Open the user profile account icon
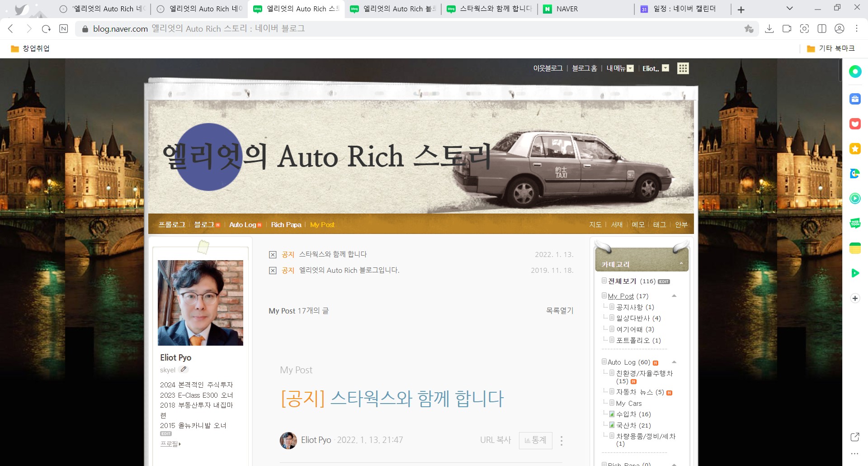This screenshot has height=466, width=868. click(x=840, y=29)
